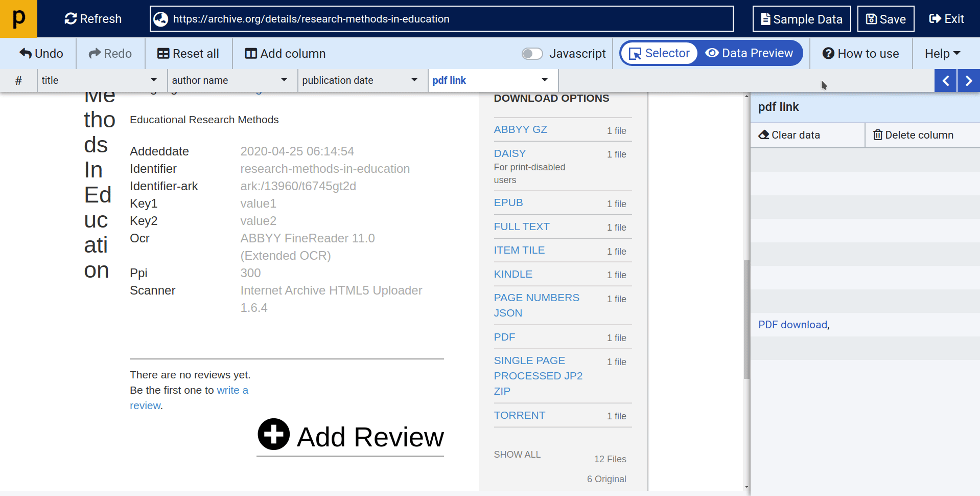Expand the title column dropdown arrow
Screen dimensions: 980x496
coord(153,80)
